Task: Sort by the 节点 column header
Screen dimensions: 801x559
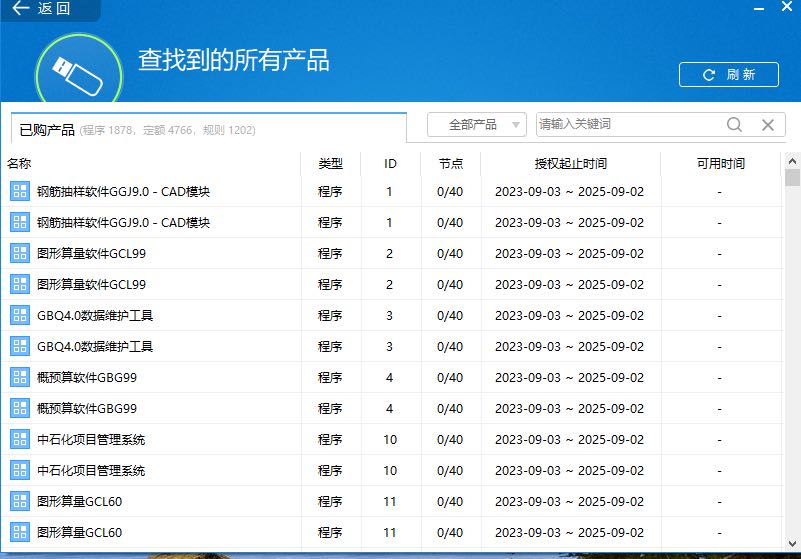Action: (x=451, y=164)
